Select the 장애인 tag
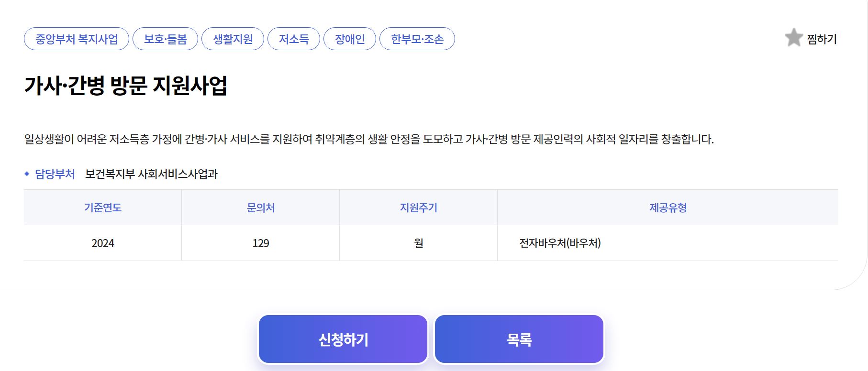Image resolution: width=868 pixels, height=371 pixels. tap(349, 39)
